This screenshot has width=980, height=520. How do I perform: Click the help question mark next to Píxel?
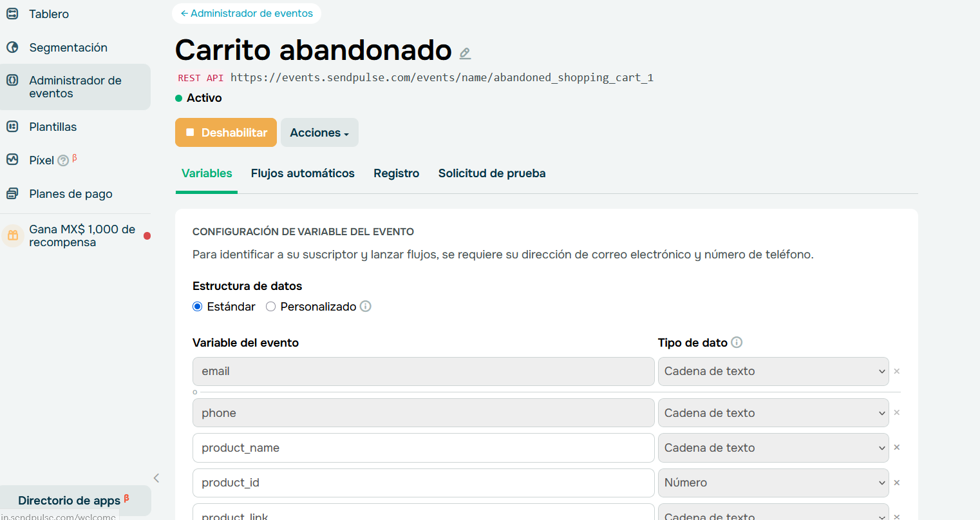tap(63, 161)
